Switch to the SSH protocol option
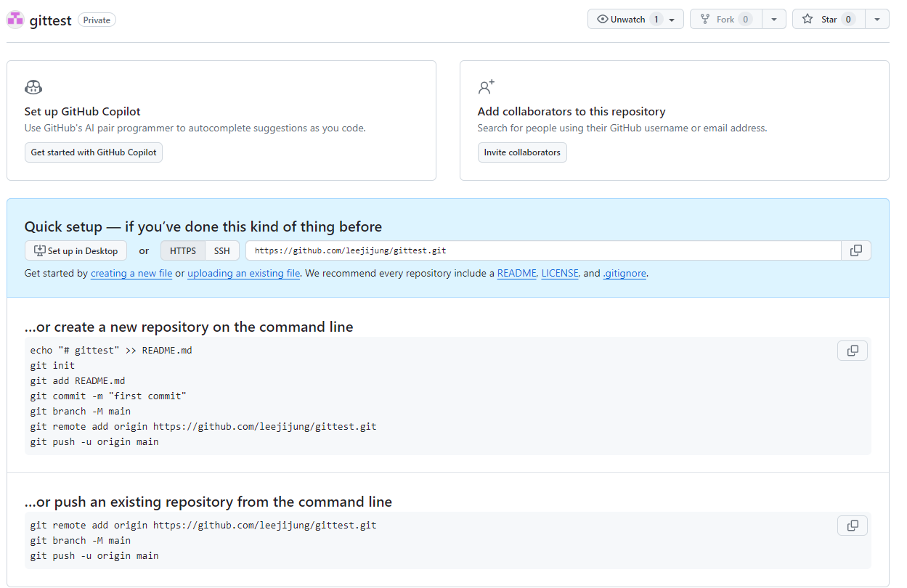Viewport: 907px width, 588px height. point(222,250)
